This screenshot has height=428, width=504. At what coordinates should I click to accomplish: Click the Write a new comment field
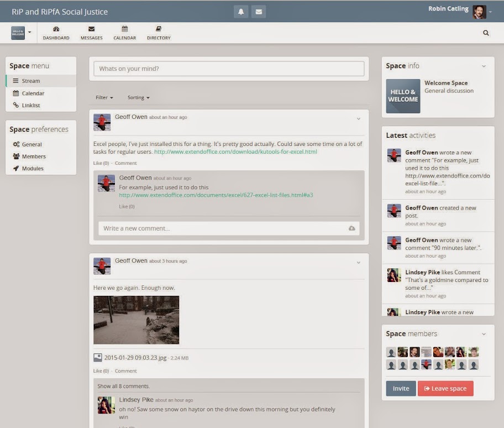(229, 228)
